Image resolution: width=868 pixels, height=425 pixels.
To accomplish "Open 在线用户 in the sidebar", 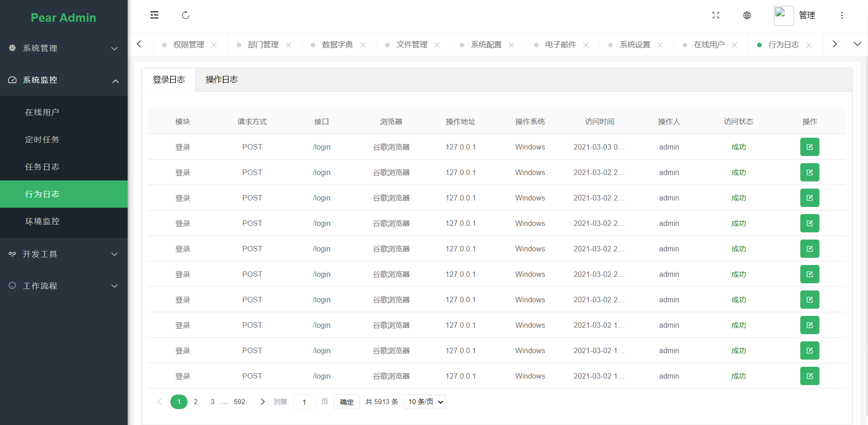I will pos(64,112).
